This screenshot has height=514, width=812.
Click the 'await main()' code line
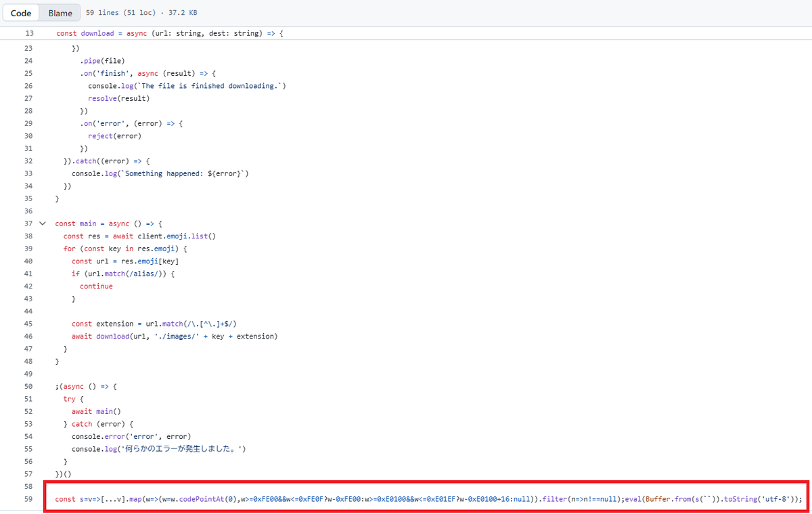coord(96,411)
